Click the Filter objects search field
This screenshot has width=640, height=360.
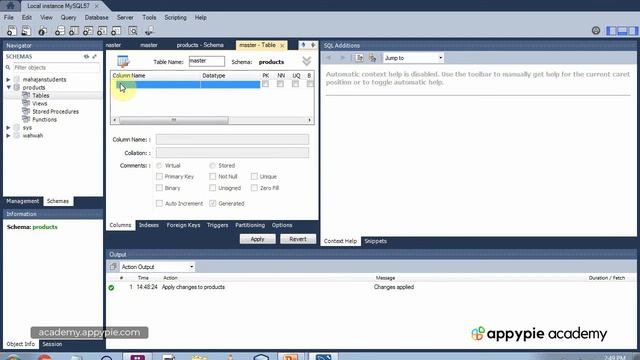[x=56, y=67]
